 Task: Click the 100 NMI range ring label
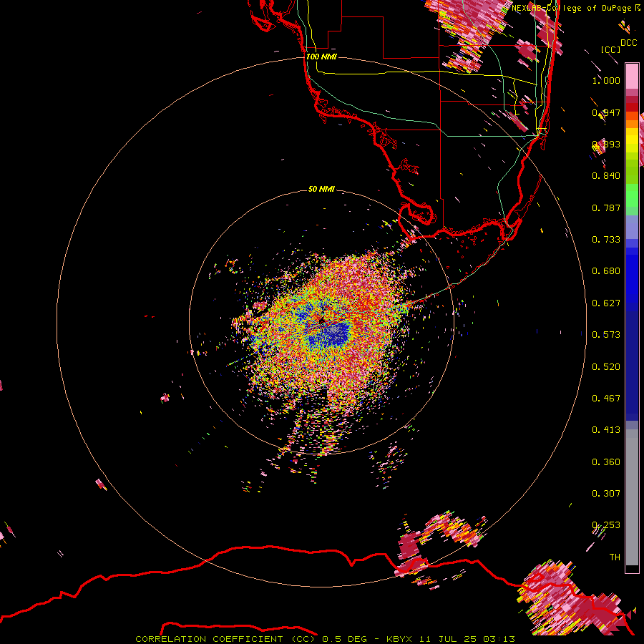pos(321,57)
